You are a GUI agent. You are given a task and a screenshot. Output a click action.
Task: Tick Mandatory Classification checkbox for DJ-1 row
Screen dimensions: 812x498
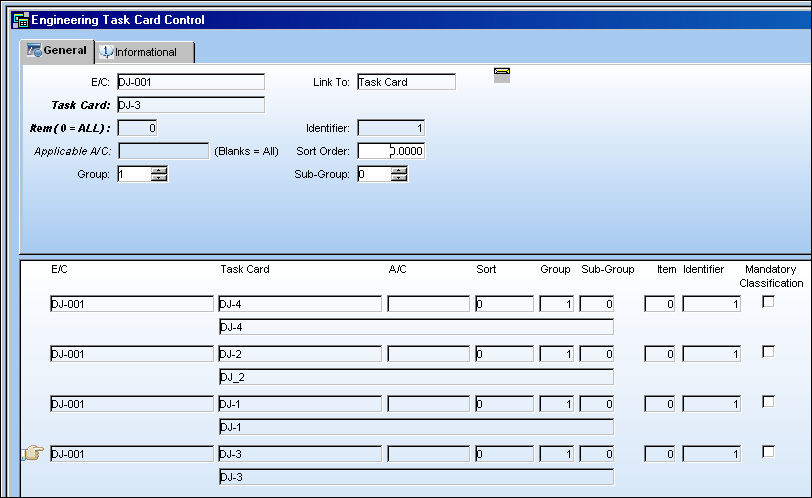click(768, 402)
